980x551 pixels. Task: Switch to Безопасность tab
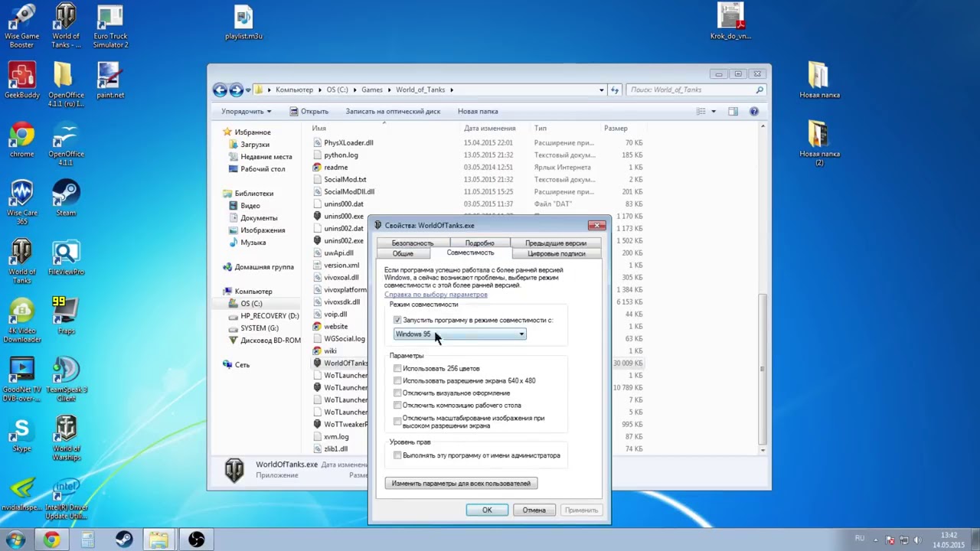pyautogui.click(x=412, y=243)
